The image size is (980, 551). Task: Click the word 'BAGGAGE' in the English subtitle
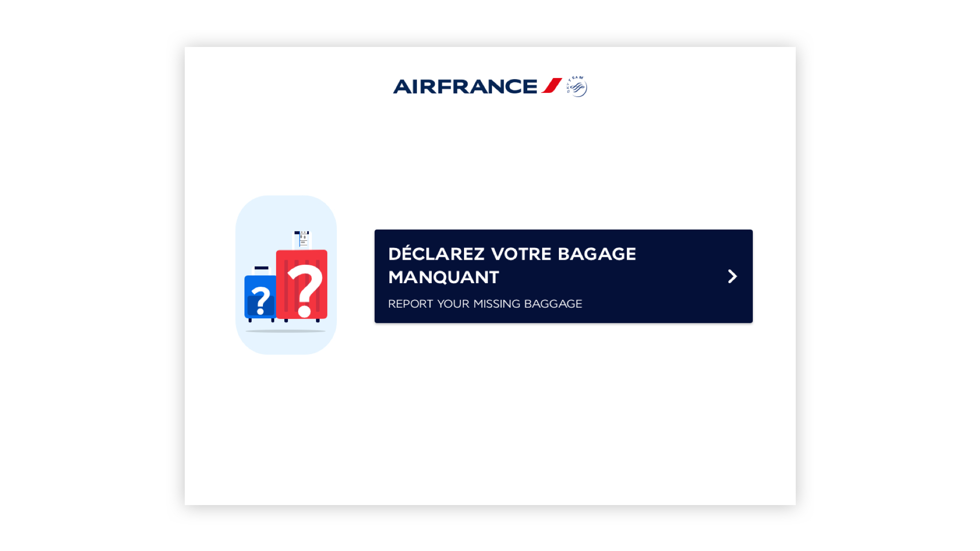click(553, 304)
